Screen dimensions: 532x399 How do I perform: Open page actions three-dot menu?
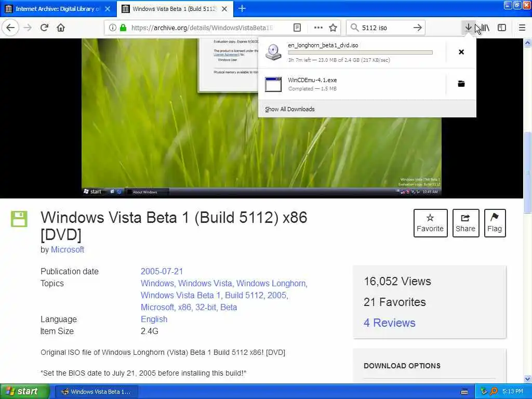[x=318, y=28]
